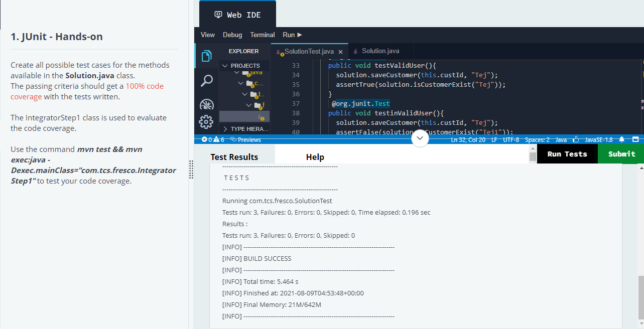Toggle the layout panel icon at status bar right

tap(635, 139)
